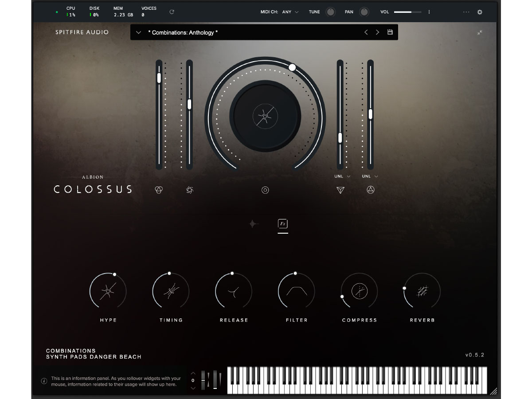The width and height of the screenshot is (532, 399).
Task: Open the settings gear
Action: point(480,12)
